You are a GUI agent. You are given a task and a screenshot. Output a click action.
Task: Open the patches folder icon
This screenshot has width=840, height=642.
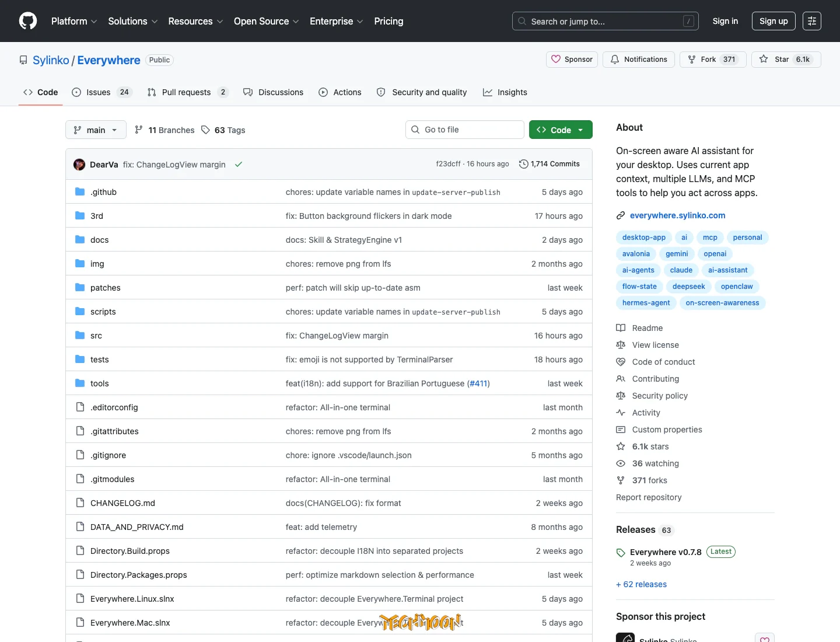point(80,288)
